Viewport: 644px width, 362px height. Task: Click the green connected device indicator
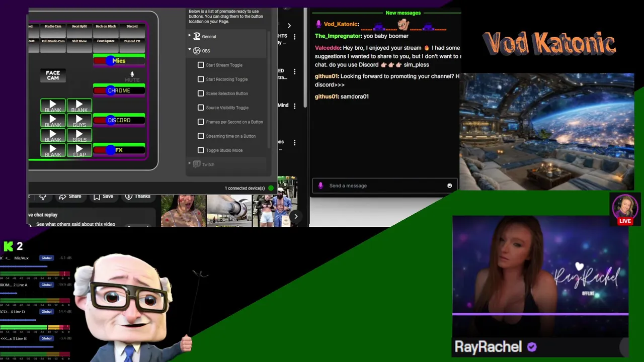(x=271, y=188)
